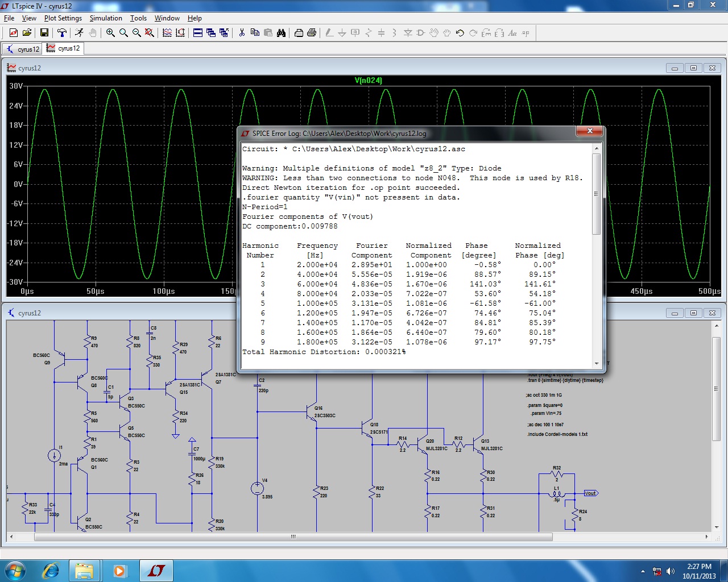Open the View menu
728x582 pixels.
coord(29,18)
